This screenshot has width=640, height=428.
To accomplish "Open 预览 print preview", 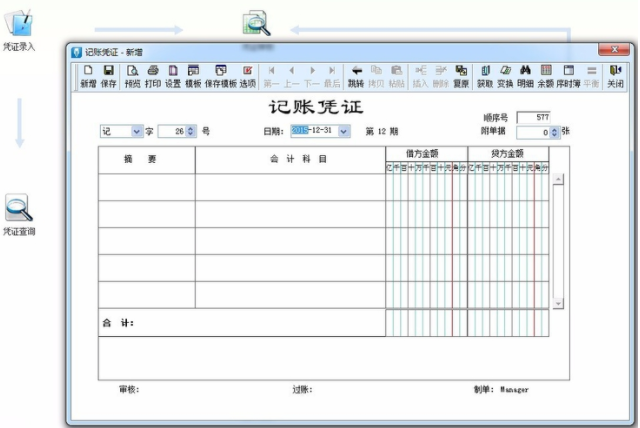I will pyautogui.click(x=132, y=77).
